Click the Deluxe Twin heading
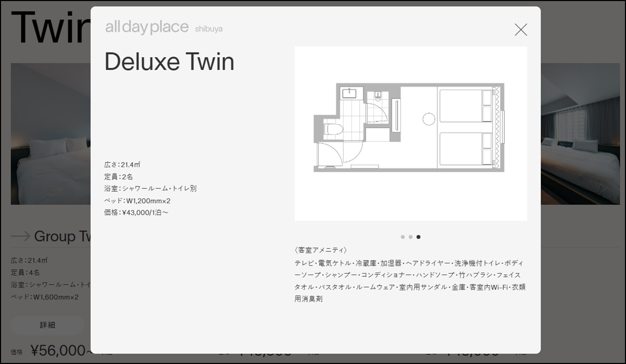The height and width of the screenshot is (364, 626). 169,61
